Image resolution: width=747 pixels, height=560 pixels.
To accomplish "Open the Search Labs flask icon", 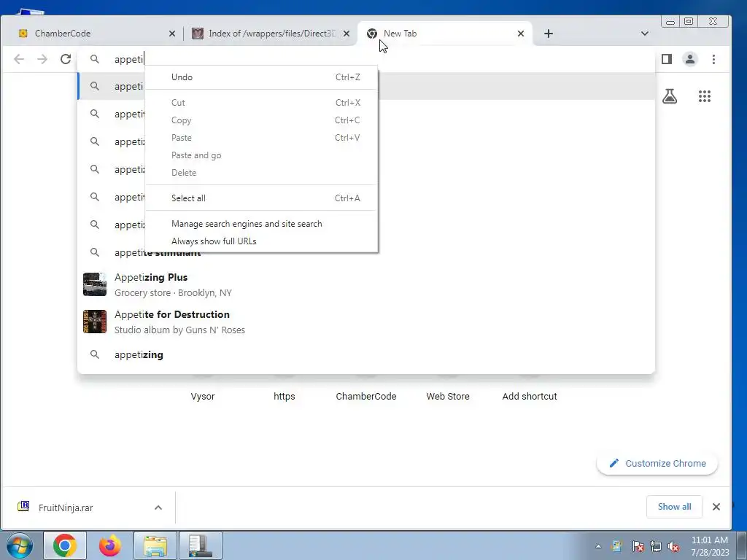I will coord(670,96).
